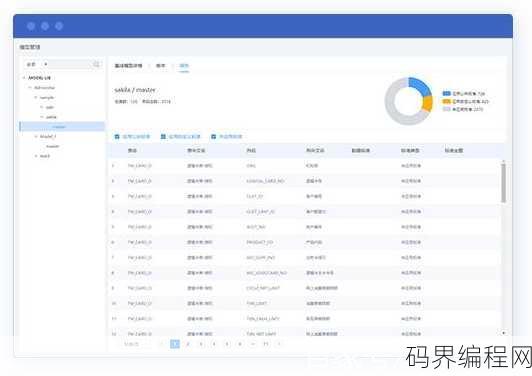Open the master node under Model_1

pyautogui.click(x=53, y=146)
